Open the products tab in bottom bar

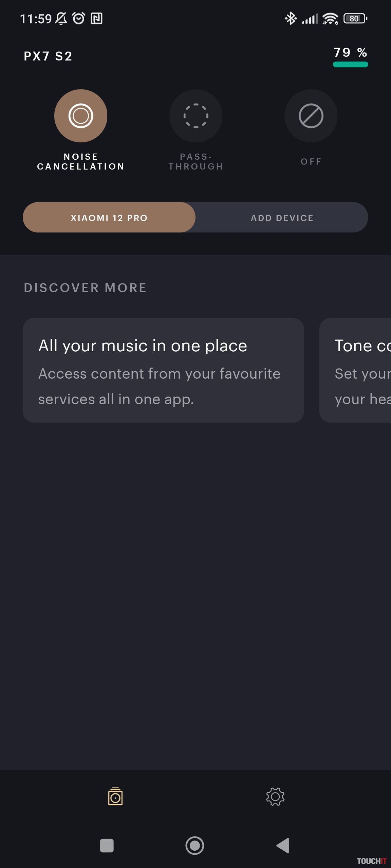coord(115,796)
